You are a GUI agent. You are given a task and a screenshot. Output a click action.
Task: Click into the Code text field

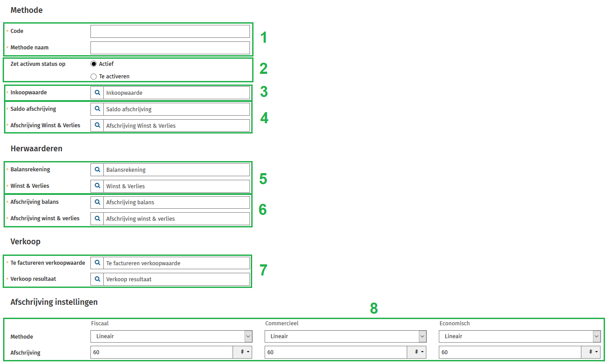coord(170,31)
